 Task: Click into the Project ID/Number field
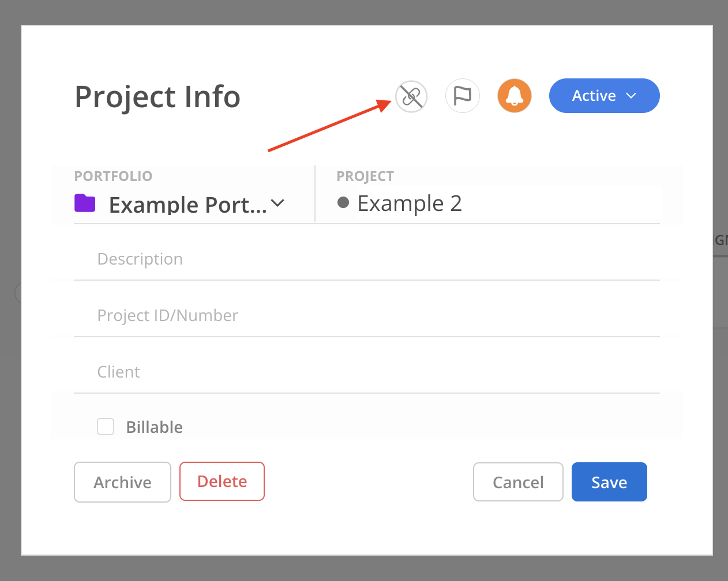[367, 316]
